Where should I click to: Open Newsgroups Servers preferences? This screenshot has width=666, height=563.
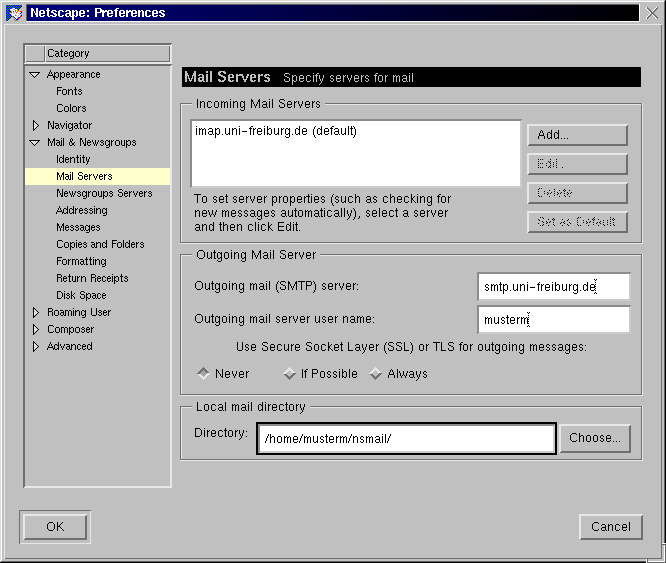pos(104,193)
